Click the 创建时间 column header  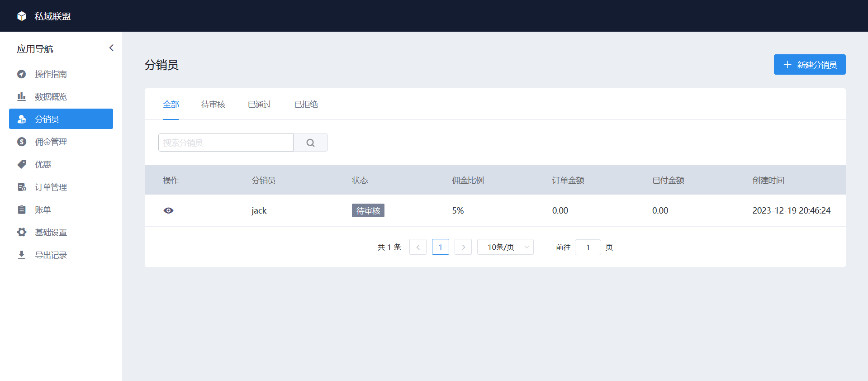point(768,180)
